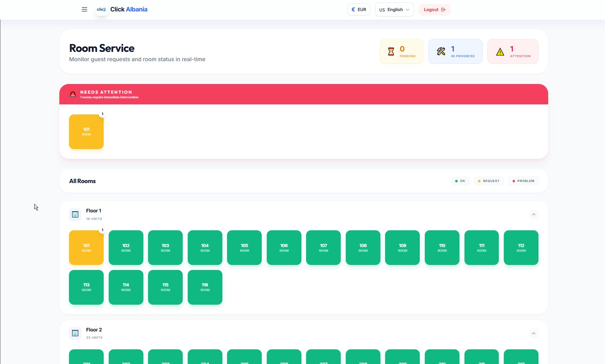
Task: Open the hamburger menu icon
Action: (x=84, y=10)
